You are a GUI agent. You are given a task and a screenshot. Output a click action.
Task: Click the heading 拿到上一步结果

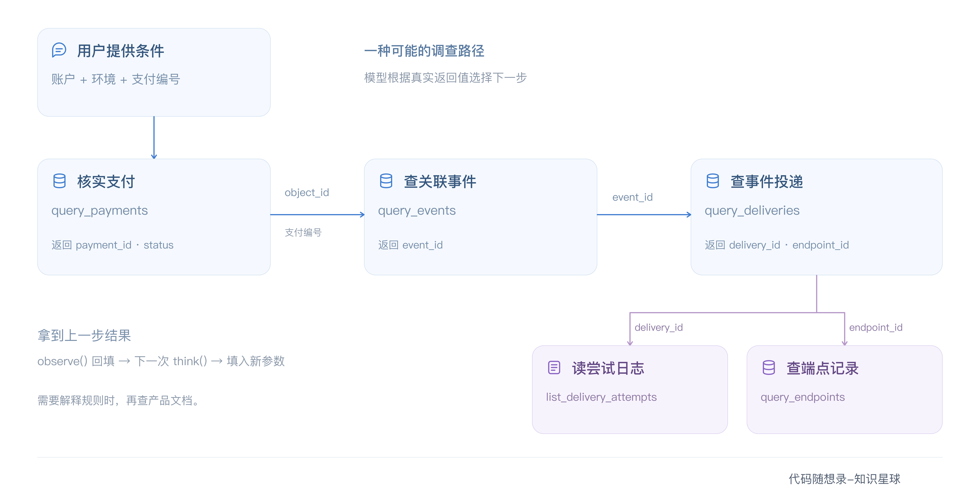point(84,335)
